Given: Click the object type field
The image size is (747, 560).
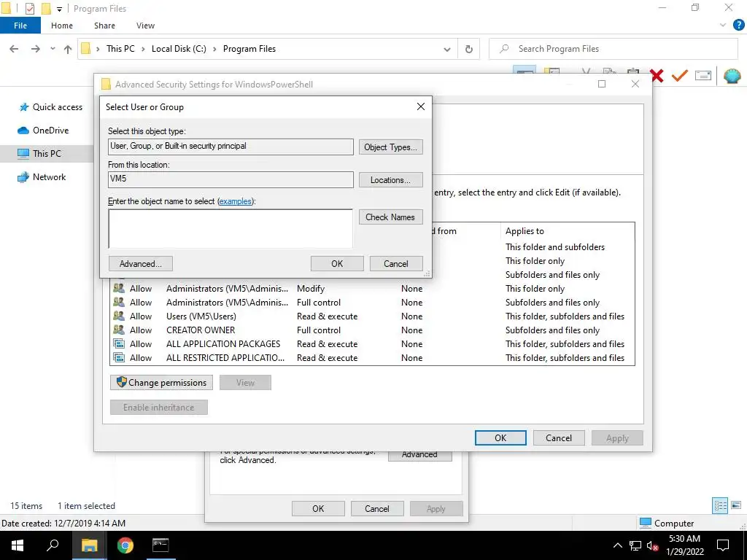Looking at the screenshot, I should click(231, 146).
